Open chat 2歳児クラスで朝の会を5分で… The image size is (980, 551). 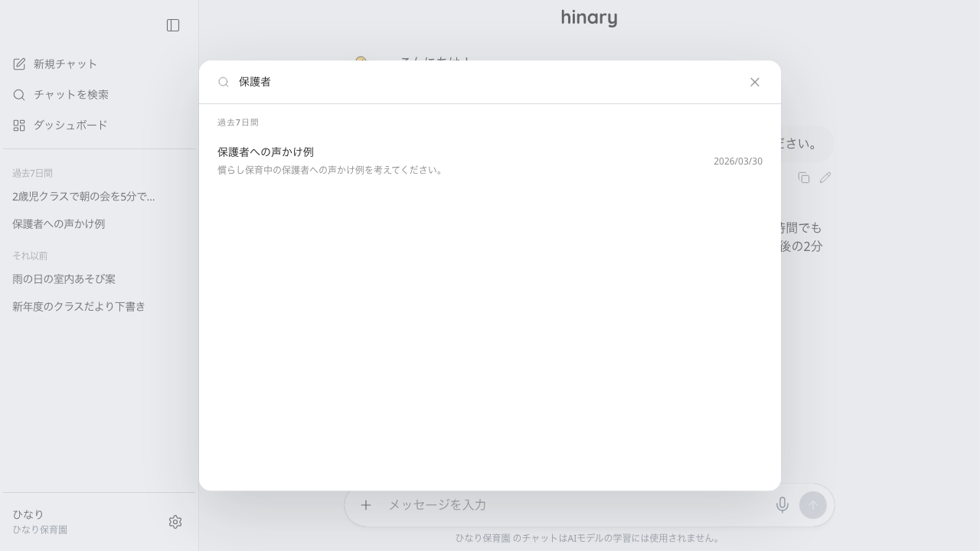100,197
